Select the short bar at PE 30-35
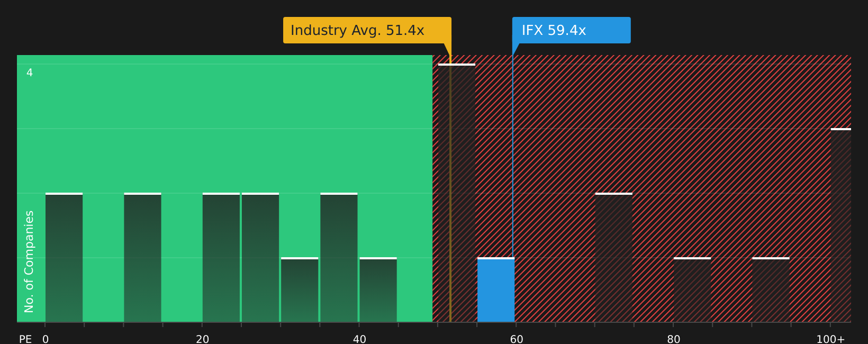The image size is (868, 344). click(x=300, y=290)
